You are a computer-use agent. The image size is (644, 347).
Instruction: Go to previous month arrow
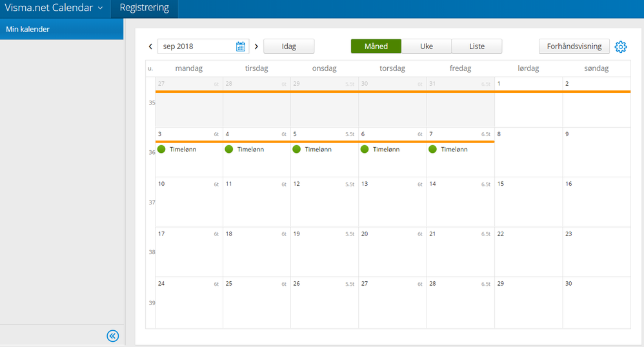[x=150, y=46]
